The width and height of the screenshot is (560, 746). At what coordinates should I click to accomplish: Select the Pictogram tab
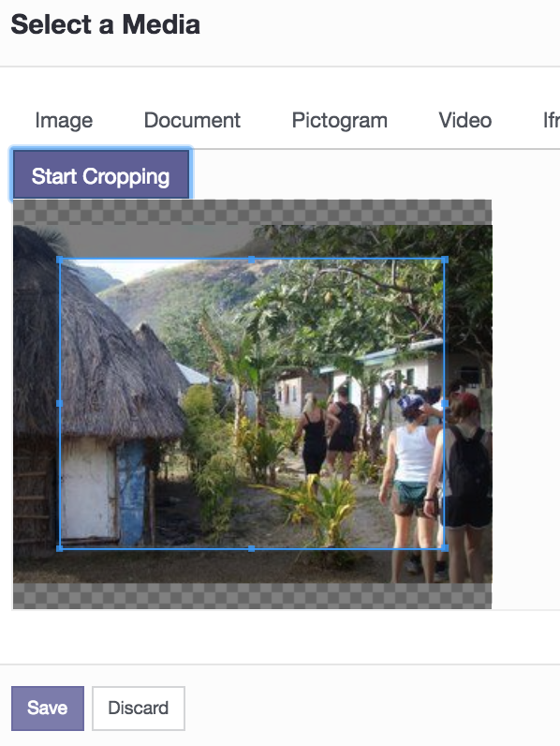coord(339,120)
